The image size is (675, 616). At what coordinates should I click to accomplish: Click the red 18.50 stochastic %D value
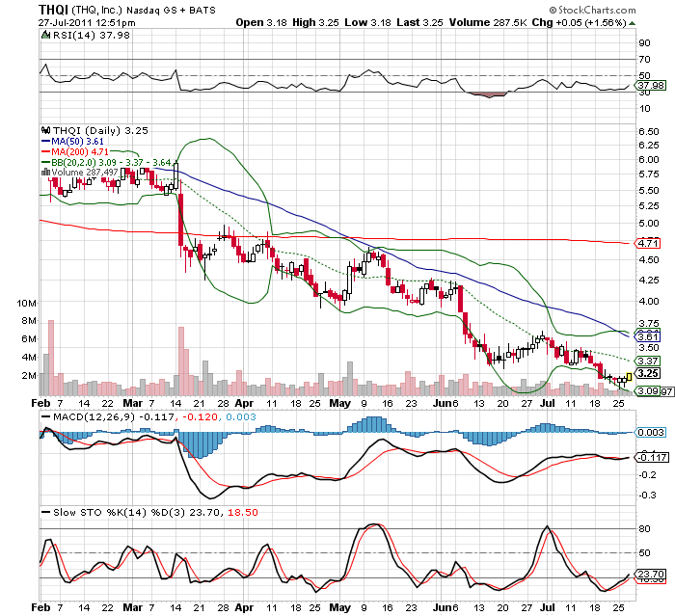pyautogui.click(x=243, y=512)
